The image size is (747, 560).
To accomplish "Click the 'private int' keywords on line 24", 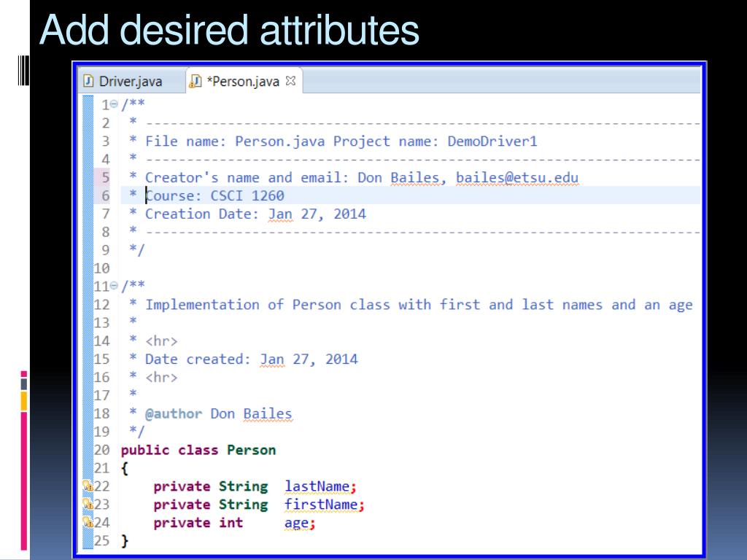I will 198,523.
